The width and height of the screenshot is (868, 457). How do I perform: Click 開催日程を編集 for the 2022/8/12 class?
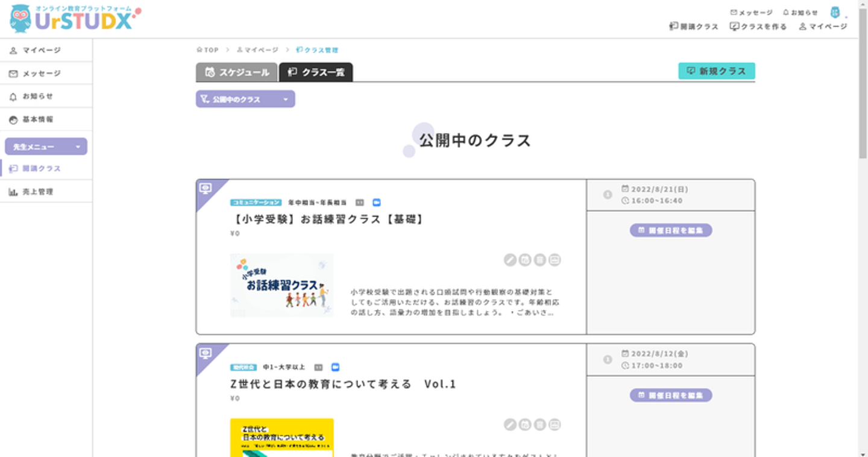tap(671, 396)
